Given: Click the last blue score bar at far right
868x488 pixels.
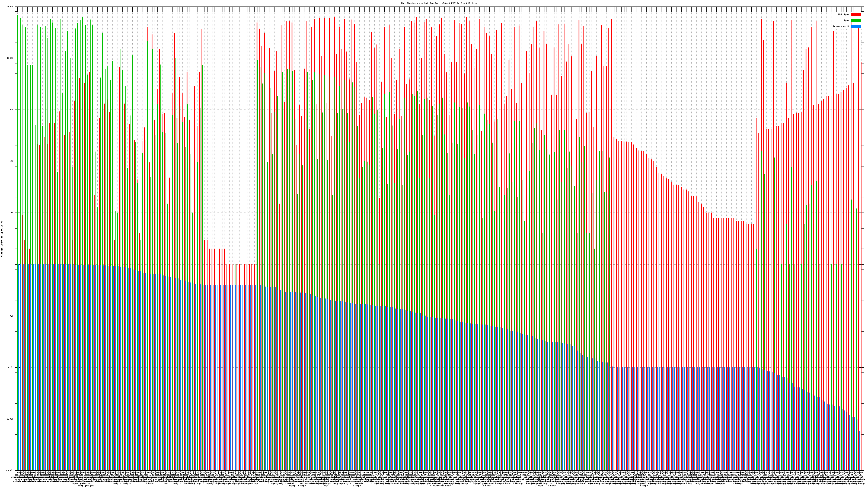Looking at the screenshot, I should click(x=862, y=455).
